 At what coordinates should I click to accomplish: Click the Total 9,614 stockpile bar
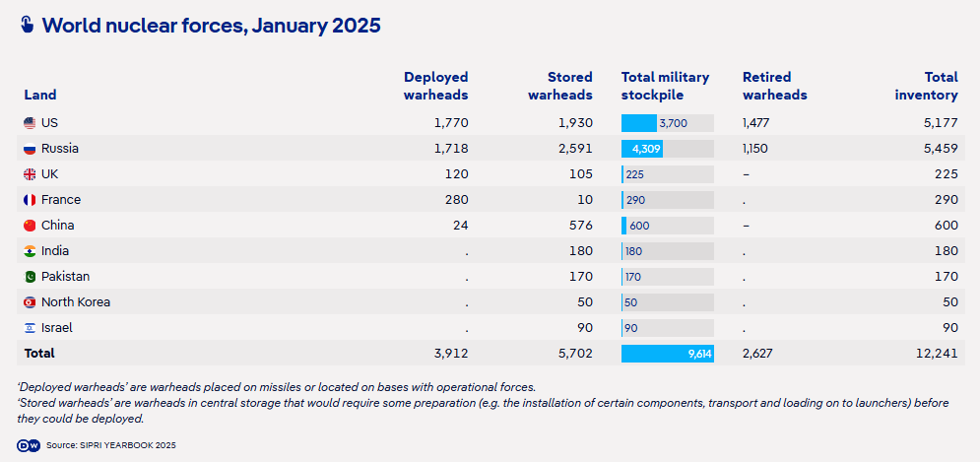pyautogui.click(x=667, y=353)
